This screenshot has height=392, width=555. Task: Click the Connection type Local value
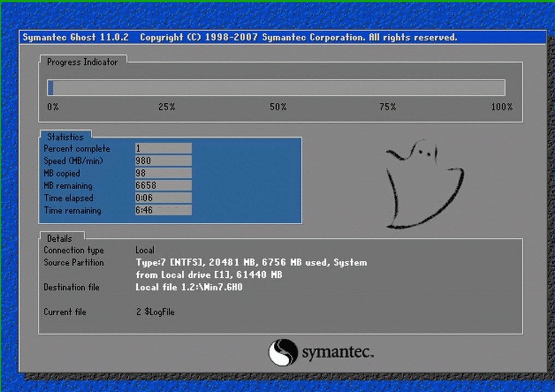click(145, 250)
